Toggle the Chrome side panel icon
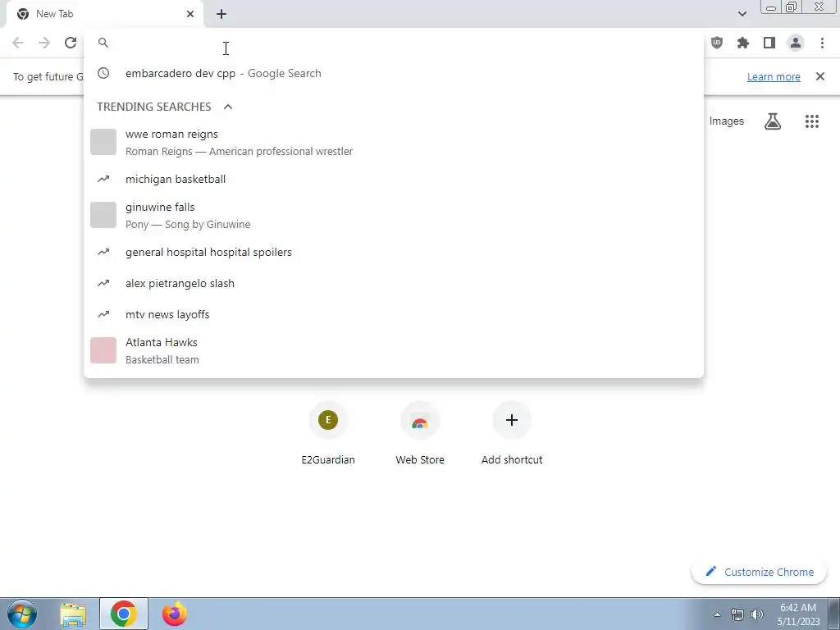 click(769, 43)
